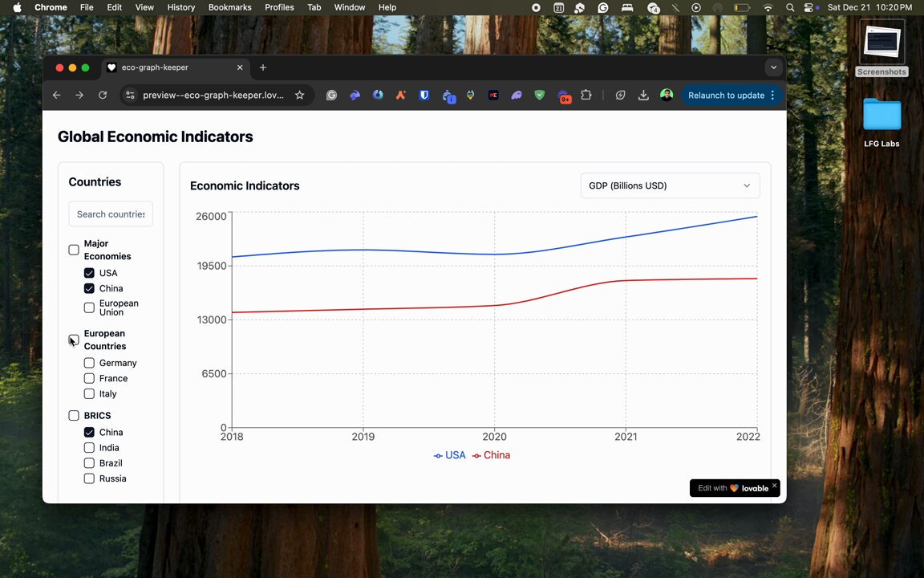Check the Russia checkbox
The width and height of the screenshot is (924, 578).
coord(89,478)
